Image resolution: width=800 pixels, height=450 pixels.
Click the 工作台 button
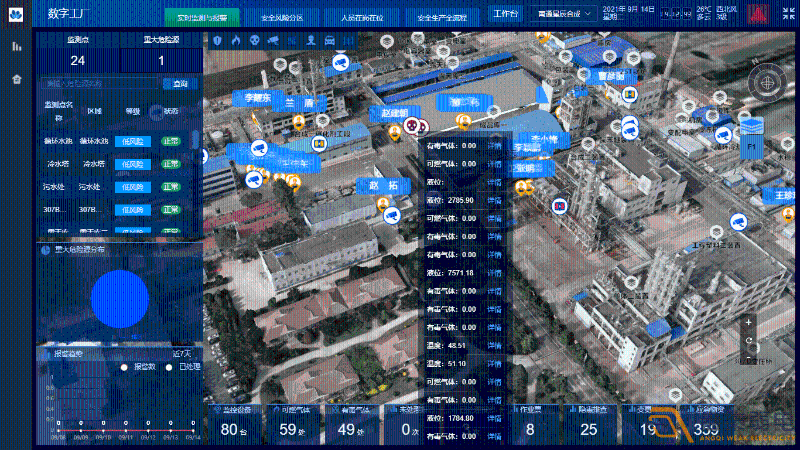coord(506,17)
